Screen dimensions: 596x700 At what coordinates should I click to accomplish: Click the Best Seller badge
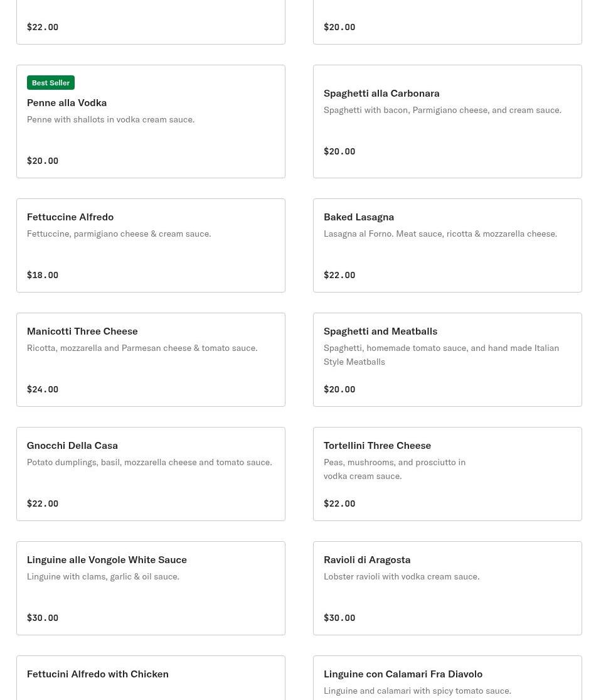[x=51, y=83]
